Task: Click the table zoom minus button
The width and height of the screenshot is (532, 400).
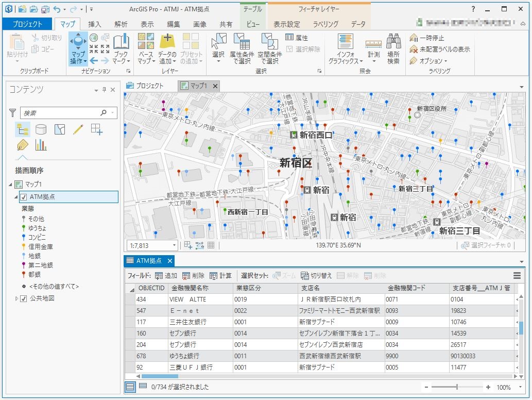Action: coord(426,387)
